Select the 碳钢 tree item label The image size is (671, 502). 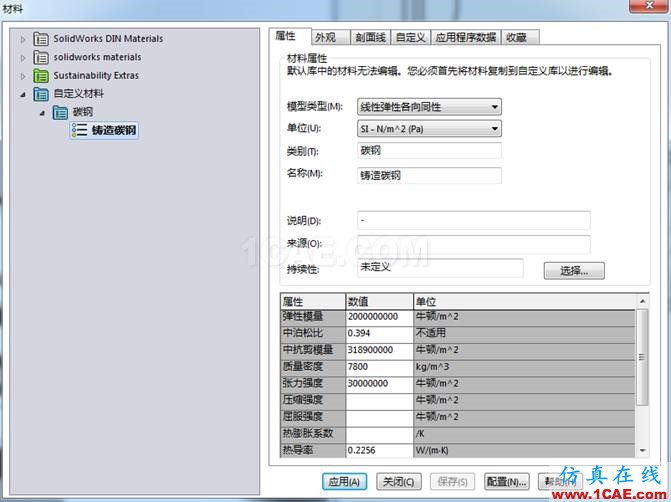[83, 112]
